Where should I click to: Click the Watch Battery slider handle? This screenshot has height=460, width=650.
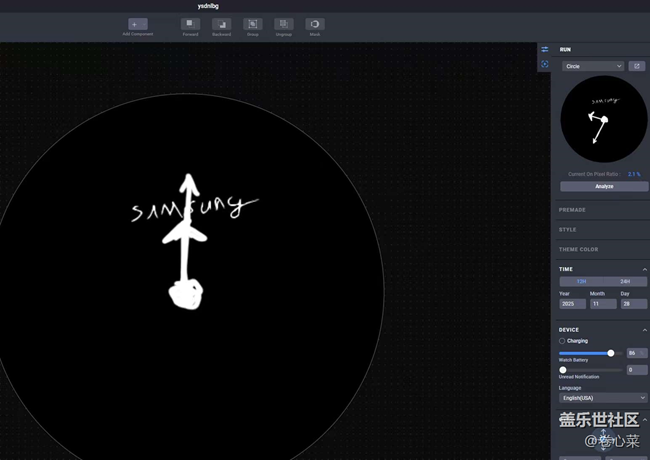click(611, 353)
